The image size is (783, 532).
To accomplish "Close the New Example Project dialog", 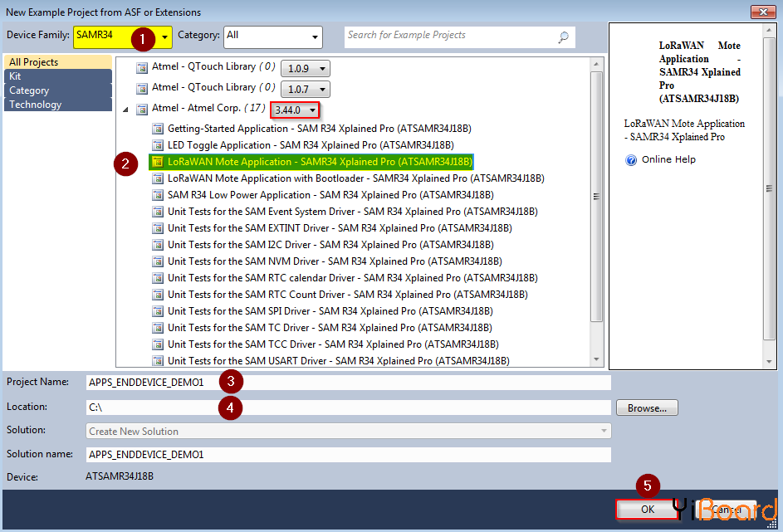I will [763, 12].
